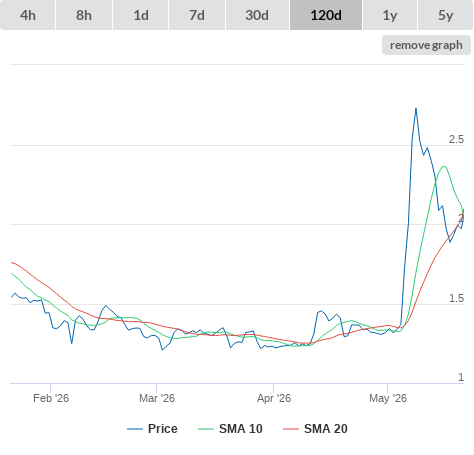Image resolution: width=474 pixels, height=455 pixels.
Task: Switch to the 30d view
Action: [x=257, y=15]
